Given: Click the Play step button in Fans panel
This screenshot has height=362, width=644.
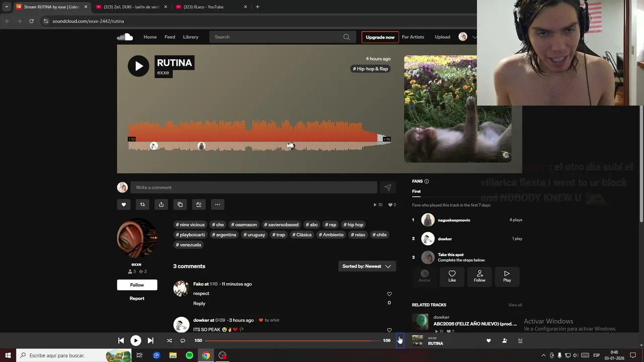Looking at the screenshot, I should pos(507,276).
